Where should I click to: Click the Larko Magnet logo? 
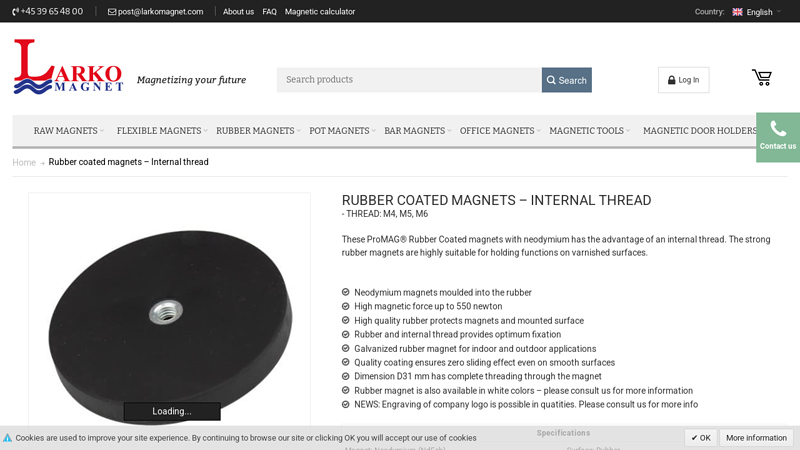pos(68,67)
